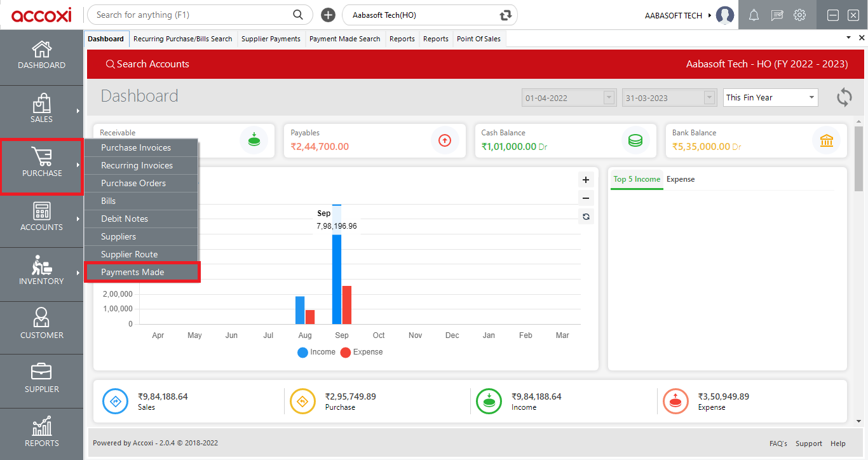Switch to Point Of Sales tab
This screenshot has height=460, width=868.
[x=478, y=39]
